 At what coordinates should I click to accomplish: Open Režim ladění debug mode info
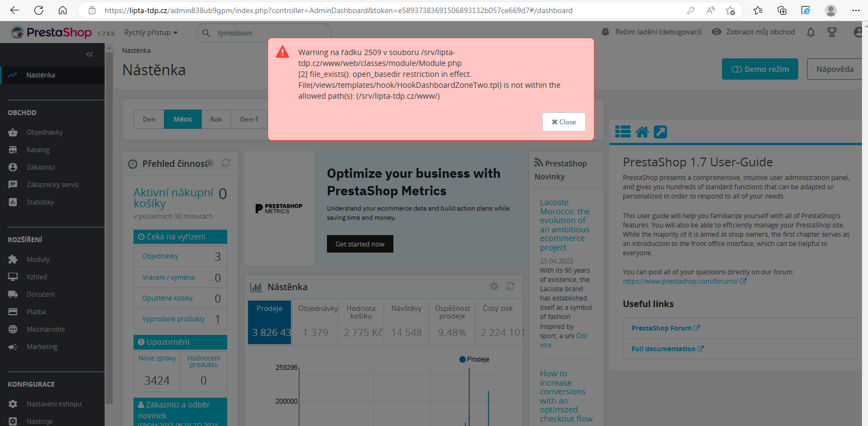(651, 32)
